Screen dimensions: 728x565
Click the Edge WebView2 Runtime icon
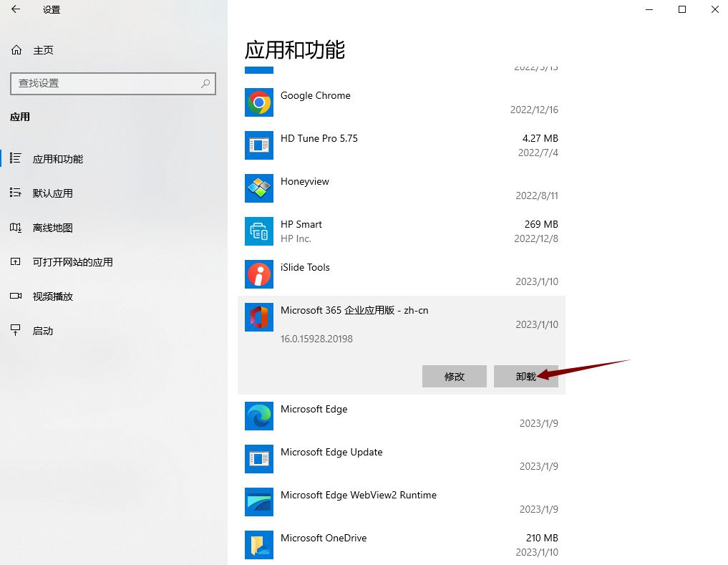pos(259,502)
